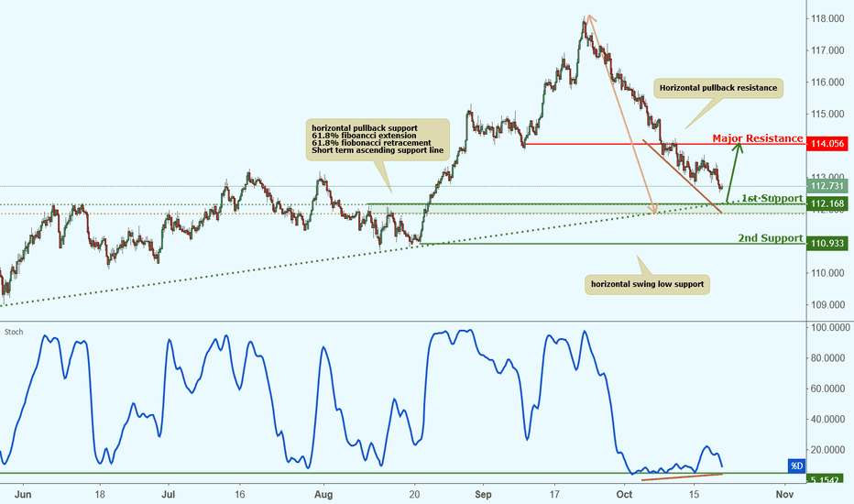Click the 20 date label on time axis

[x=414, y=495]
